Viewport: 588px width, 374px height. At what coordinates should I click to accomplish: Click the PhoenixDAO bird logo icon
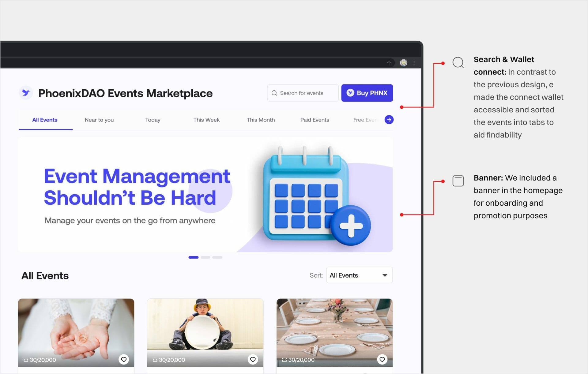[x=26, y=92]
